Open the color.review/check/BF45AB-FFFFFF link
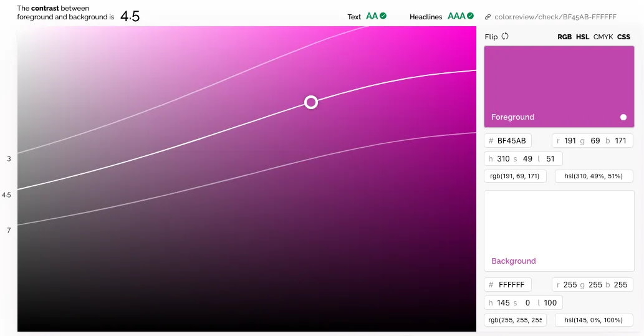644x336 pixels. 555,17
